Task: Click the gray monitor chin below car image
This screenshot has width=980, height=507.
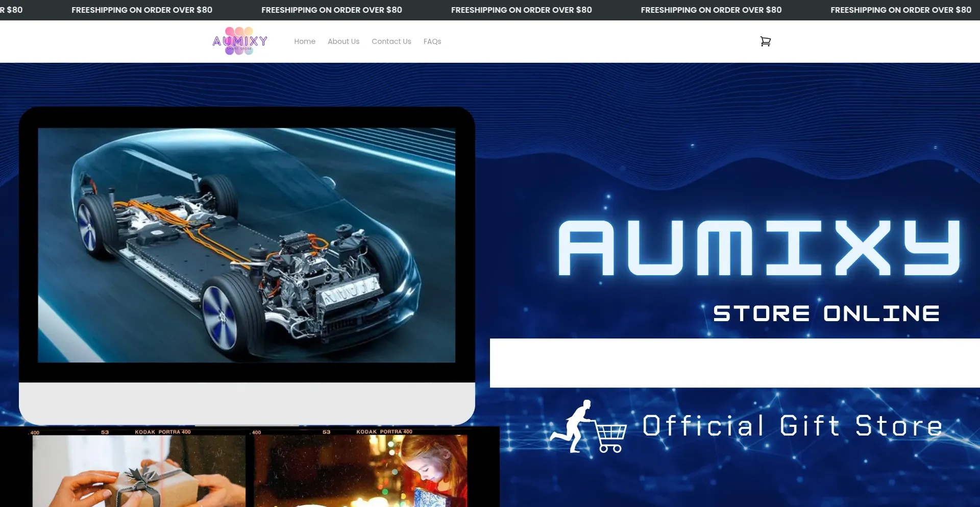Action: 247,403
